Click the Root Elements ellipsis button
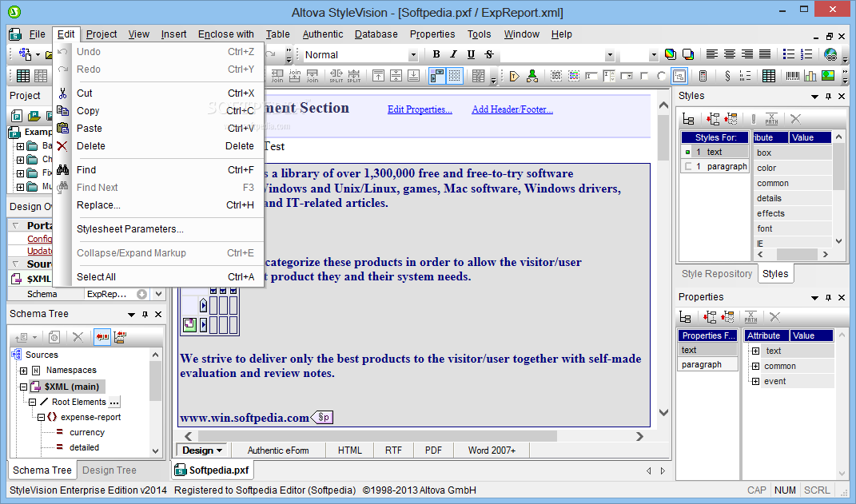 click(114, 403)
